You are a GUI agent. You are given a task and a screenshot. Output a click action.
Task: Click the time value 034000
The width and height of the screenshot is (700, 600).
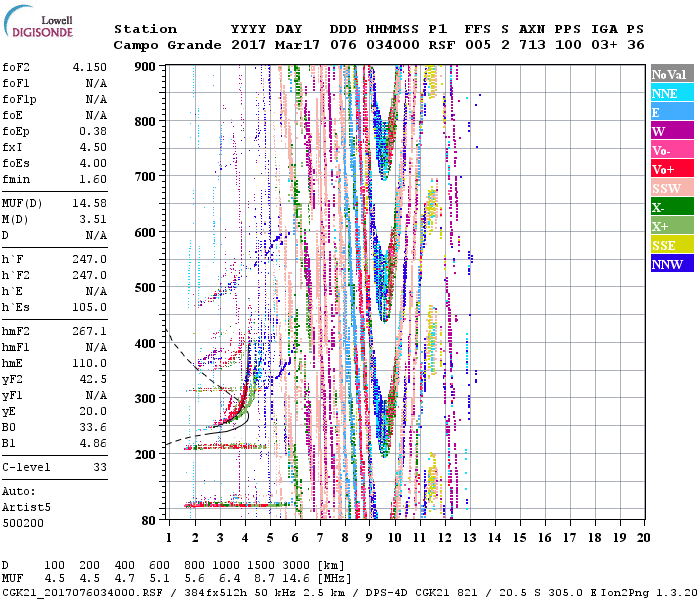[393, 45]
